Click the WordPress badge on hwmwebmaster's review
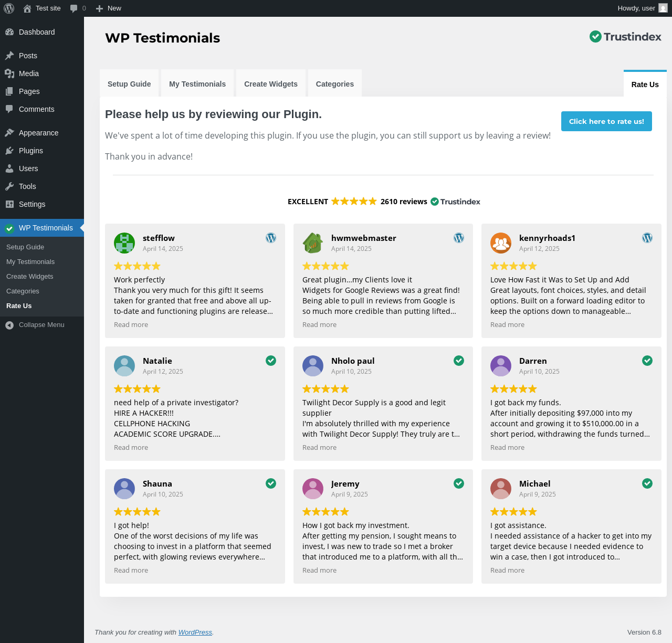Image resolution: width=672 pixels, height=643 pixels. pos(459,238)
